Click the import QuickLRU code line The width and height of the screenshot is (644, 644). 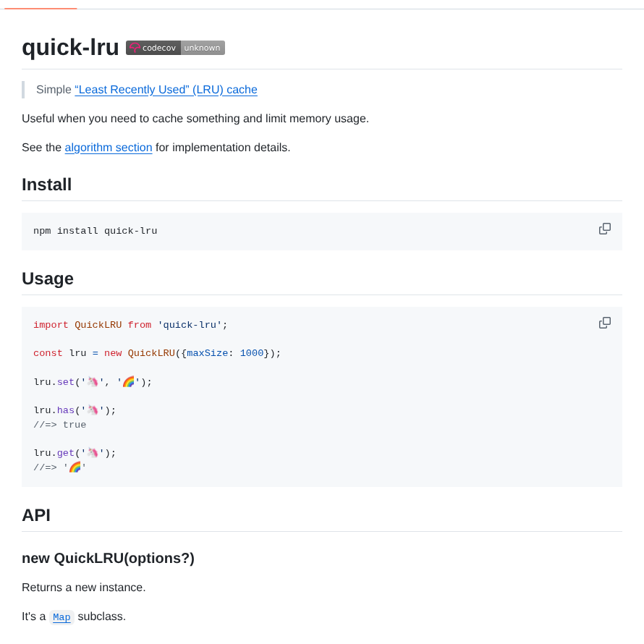click(130, 325)
